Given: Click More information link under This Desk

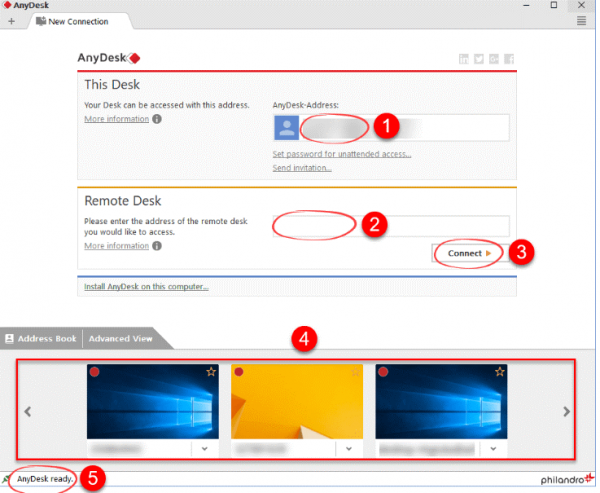Looking at the screenshot, I should pyautogui.click(x=116, y=119).
